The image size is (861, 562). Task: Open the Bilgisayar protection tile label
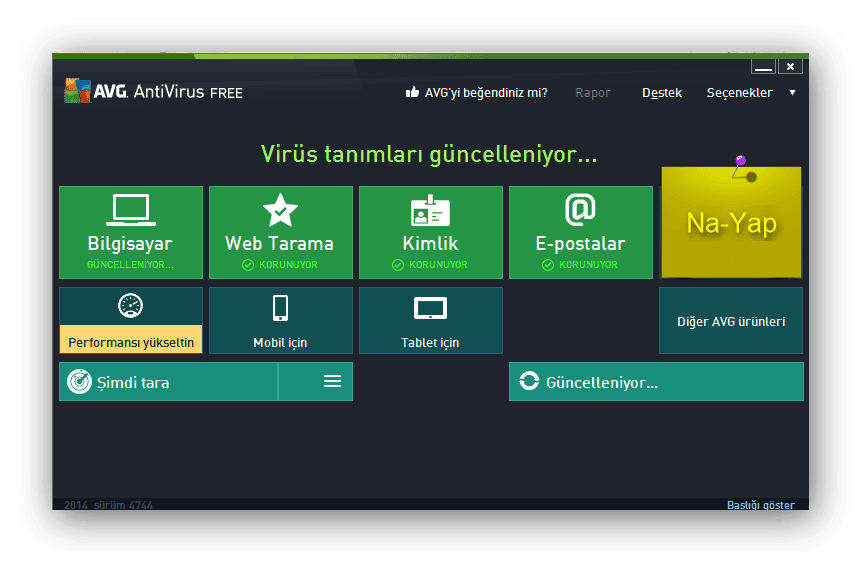pyautogui.click(x=130, y=243)
